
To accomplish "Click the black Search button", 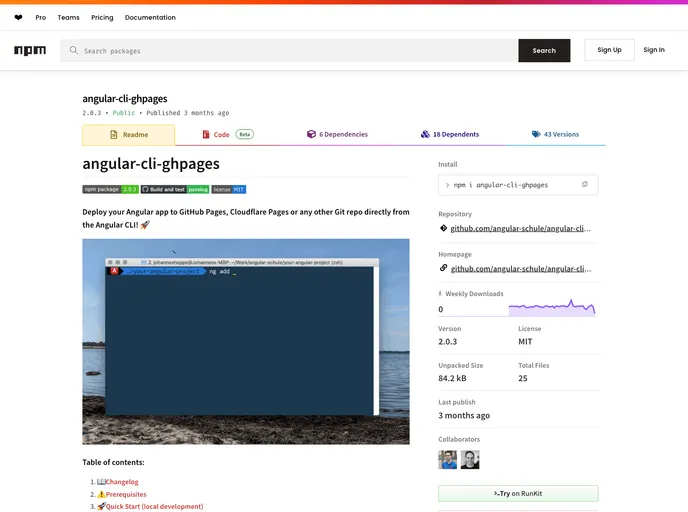I will 544,50.
